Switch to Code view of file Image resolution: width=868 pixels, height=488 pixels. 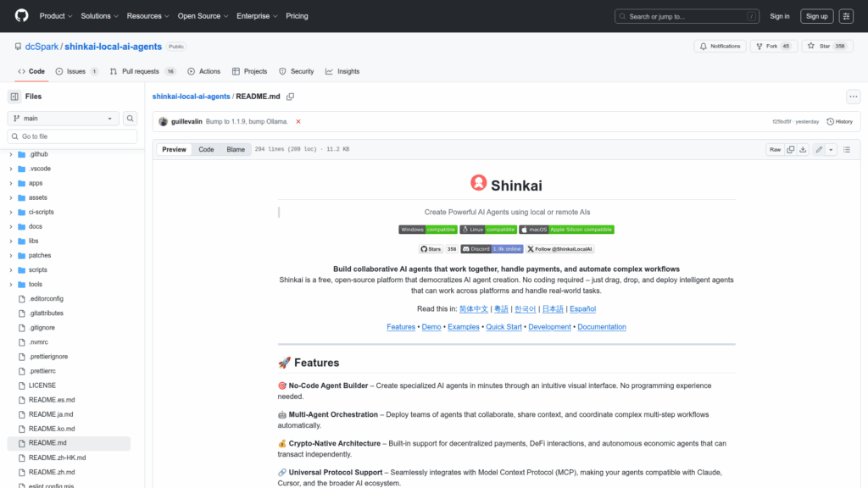[x=206, y=149]
